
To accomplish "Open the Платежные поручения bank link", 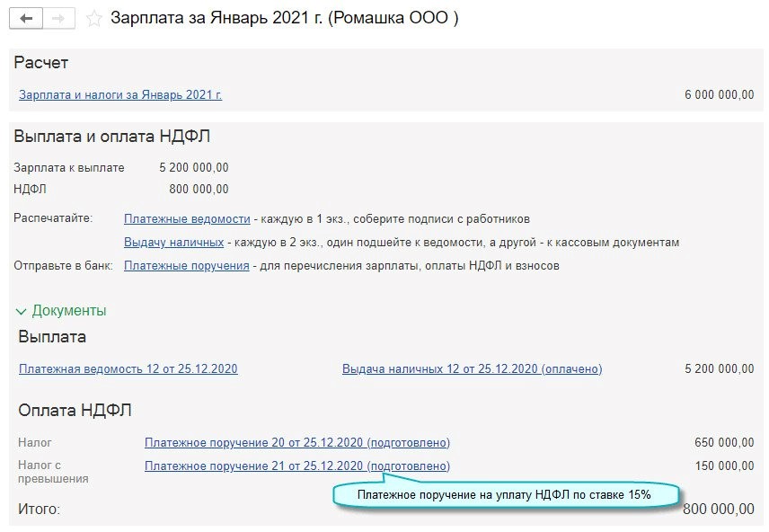I will pos(186,266).
